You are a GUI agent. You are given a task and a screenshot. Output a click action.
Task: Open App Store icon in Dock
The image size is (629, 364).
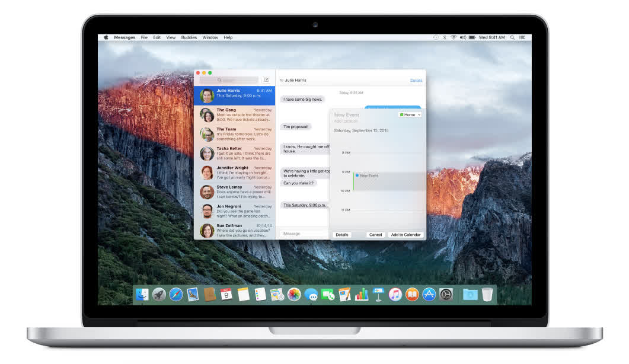click(x=429, y=295)
